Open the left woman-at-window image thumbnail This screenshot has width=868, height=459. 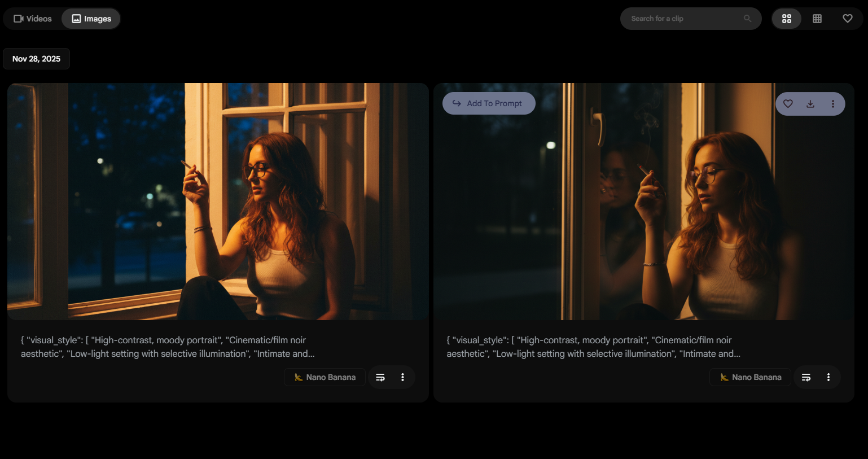(218, 202)
